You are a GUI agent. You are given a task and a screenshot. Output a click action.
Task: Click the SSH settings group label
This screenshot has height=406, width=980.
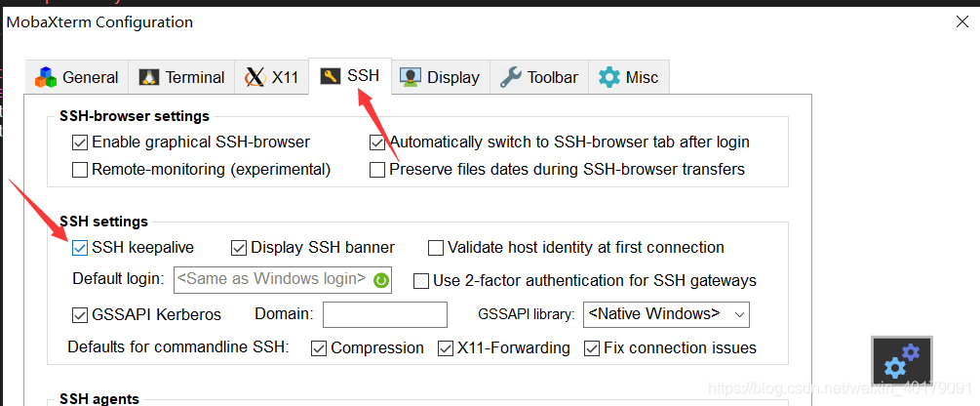[103, 222]
